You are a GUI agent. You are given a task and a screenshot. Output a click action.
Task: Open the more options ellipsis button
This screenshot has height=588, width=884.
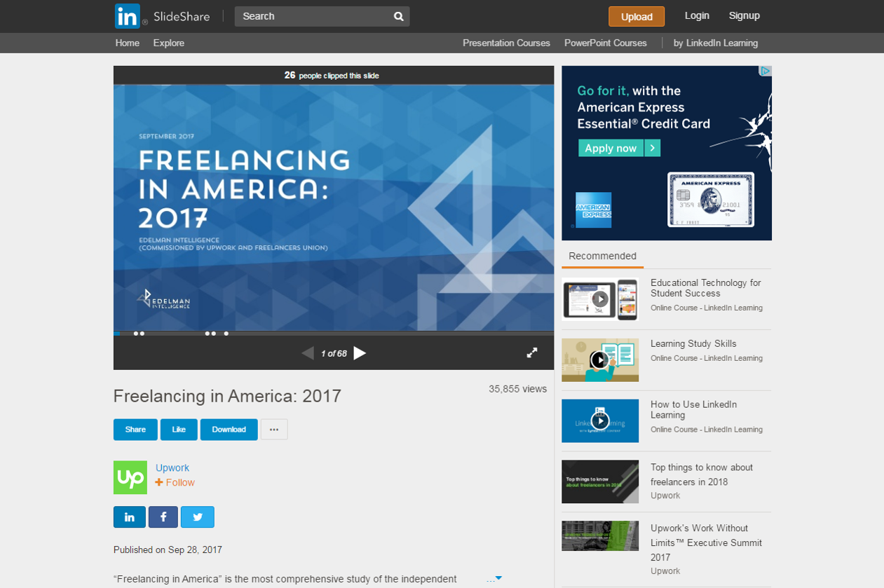click(274, 430)
